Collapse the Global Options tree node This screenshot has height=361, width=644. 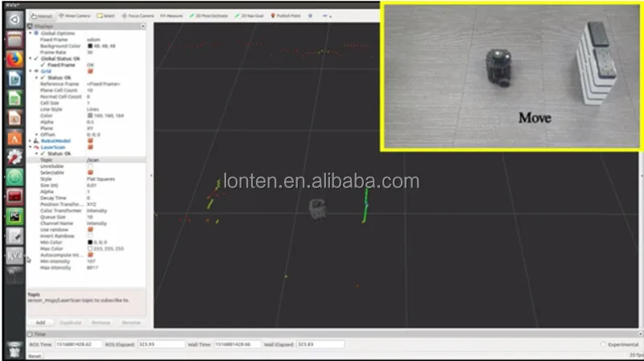point(30,33)
